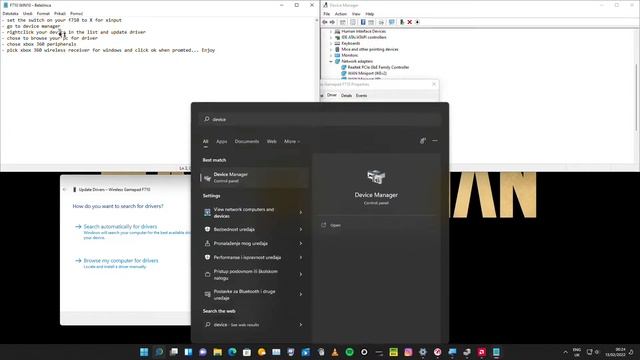Screen dimensions: 640x360
Task: Open Microsoft Store from the taskbar
Action: 247,352
